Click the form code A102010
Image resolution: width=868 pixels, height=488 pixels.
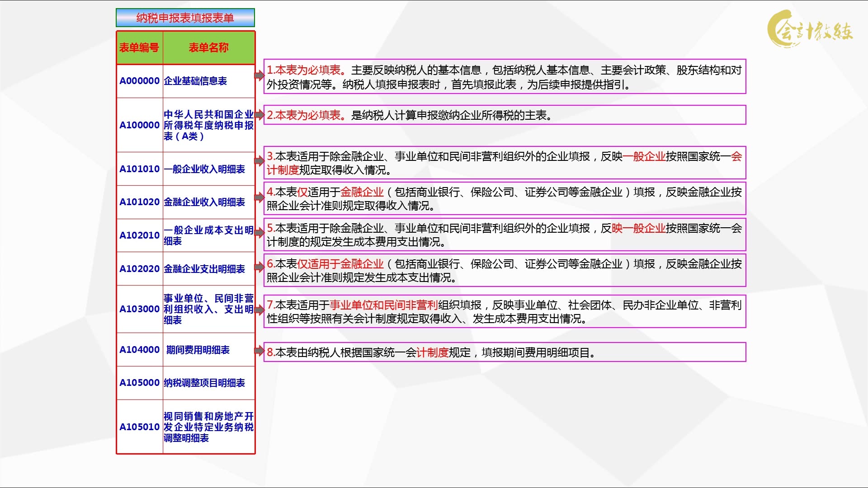(139, 235)
